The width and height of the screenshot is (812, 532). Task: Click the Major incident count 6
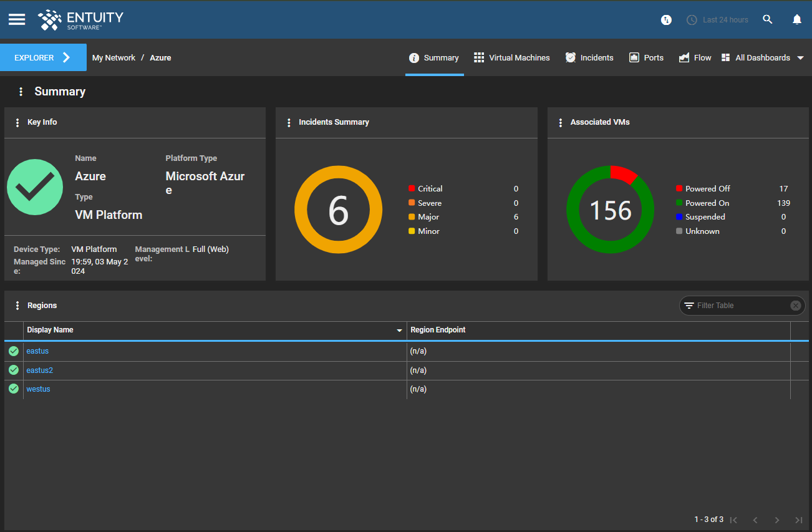(x=516, y=217)
